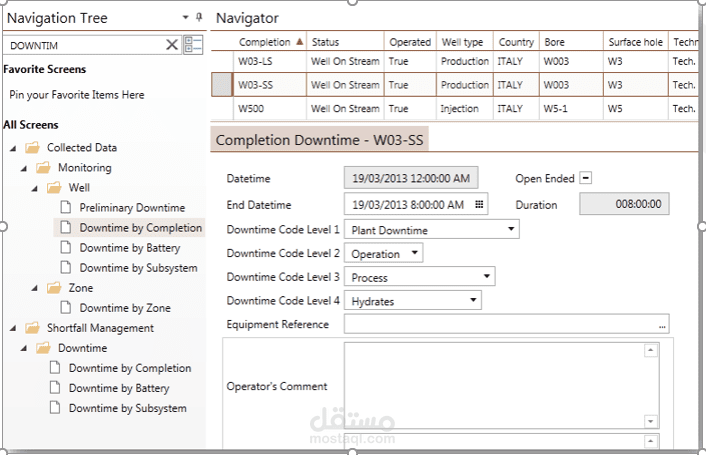Open Downtime by Subsystem under Well

(138, 268)
